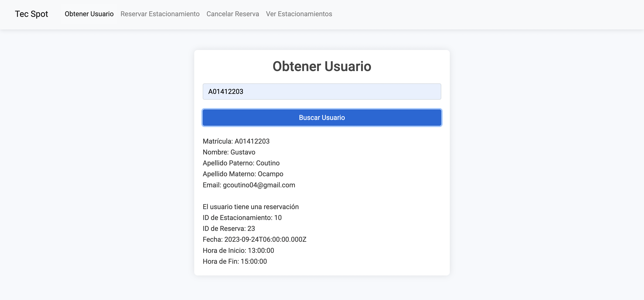The image size is (644, 300).
Task: Go to Reservar Estacionamiento page
Action: pyautogui.click(x=160, y=14)
